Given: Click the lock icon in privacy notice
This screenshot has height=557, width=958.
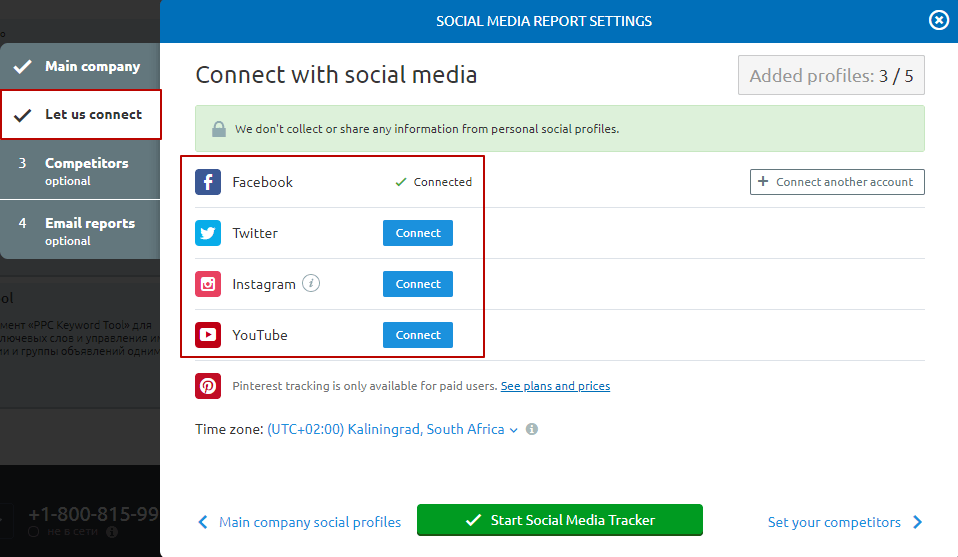Looking at the screenshot, I should coord(219,129).
